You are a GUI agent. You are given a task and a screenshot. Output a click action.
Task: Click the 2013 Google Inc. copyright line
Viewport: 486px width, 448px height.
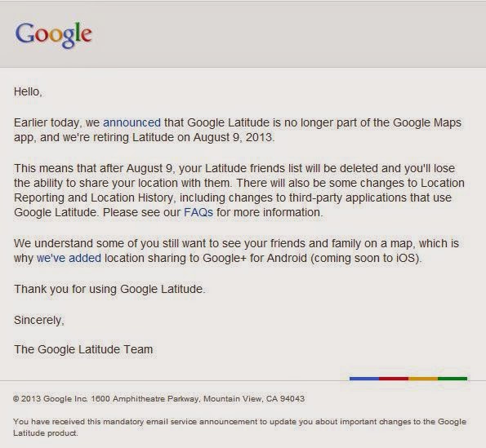click(158, 398)
